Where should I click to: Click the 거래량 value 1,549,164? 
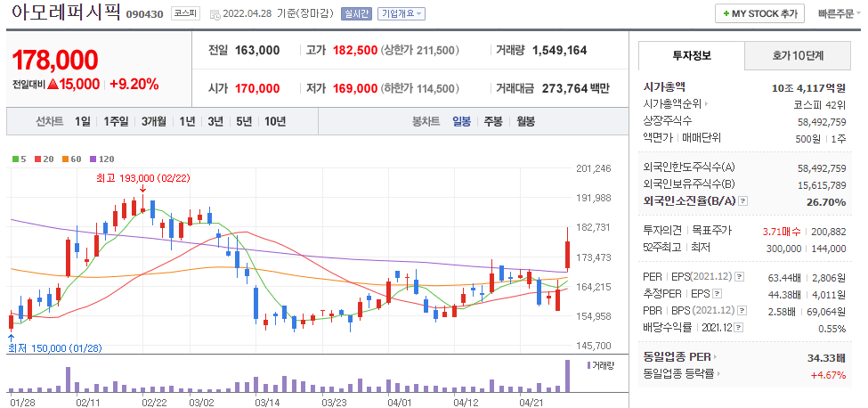coord(560,51)
